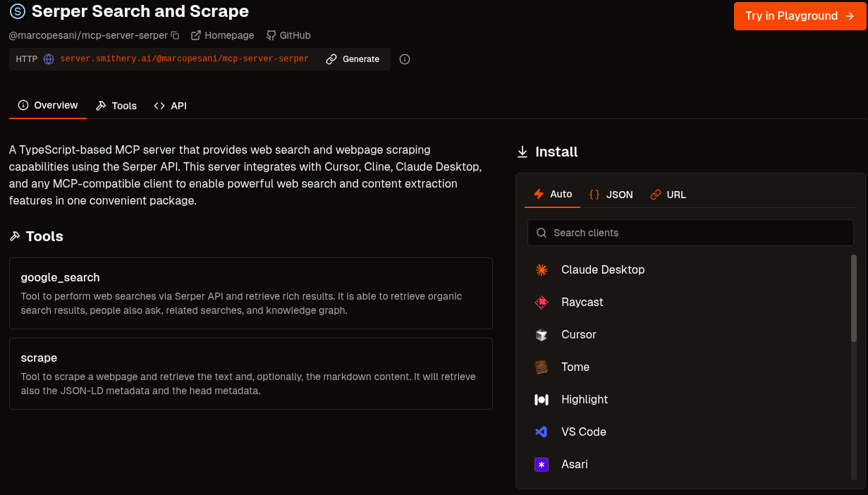This screenshot has width=868, height=495.
Task: Click the Smithery logo icon beside title
Action: (x=18, y=11)
